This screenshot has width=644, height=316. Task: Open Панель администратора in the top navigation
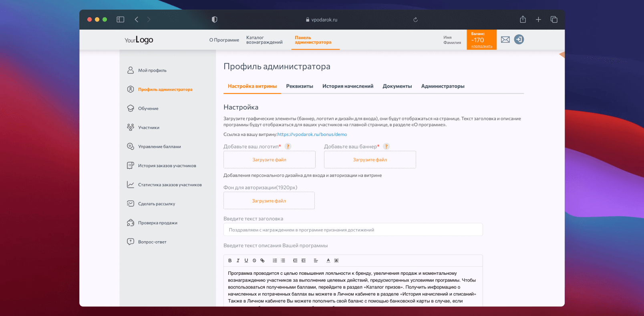point(313,40)
